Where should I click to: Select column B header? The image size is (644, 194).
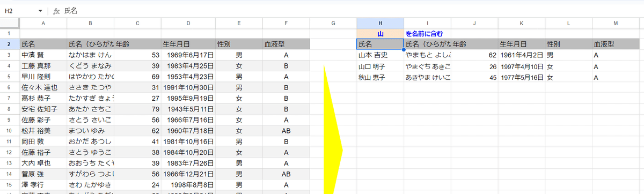(91, 23)
